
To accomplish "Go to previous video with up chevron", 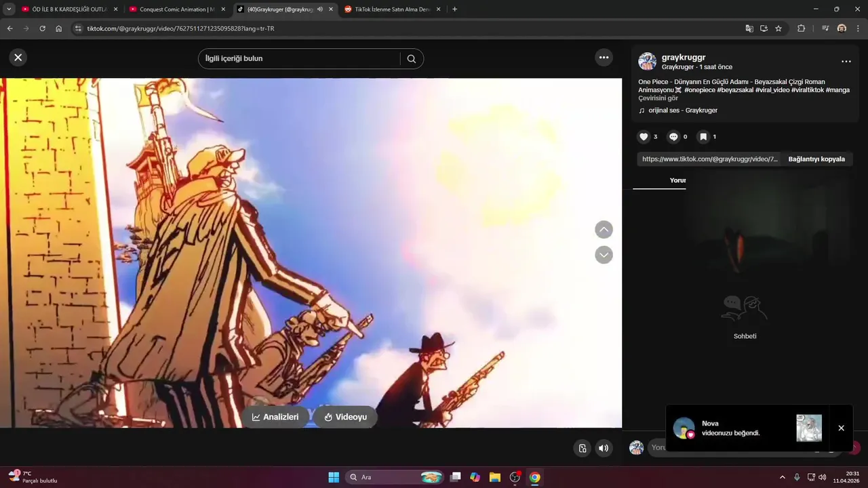I will tap(604, 230).
